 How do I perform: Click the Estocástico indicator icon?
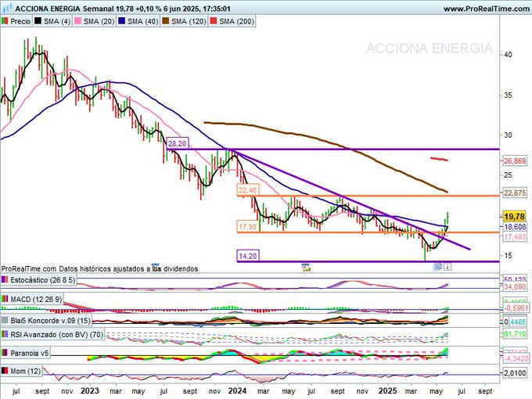point(5,280)
